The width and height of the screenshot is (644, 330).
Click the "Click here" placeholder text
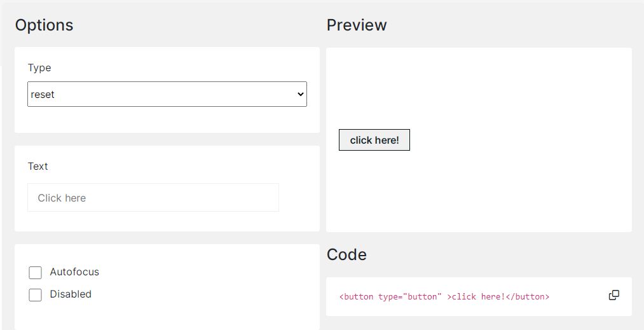pos(62,198)
